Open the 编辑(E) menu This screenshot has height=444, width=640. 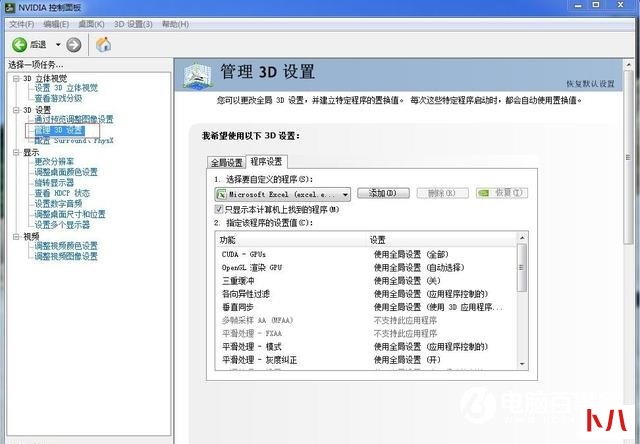pos(56,24)
